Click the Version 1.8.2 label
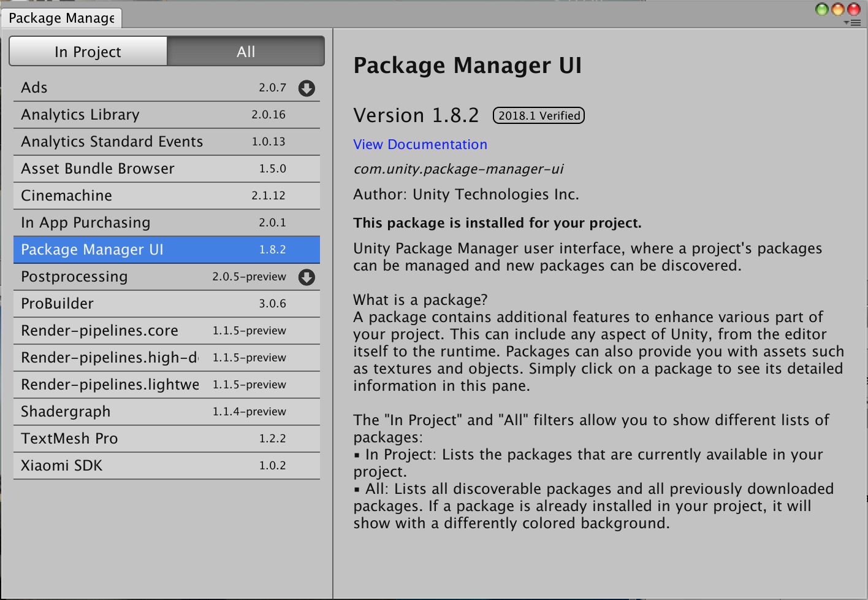This screenshot has height=600, width=868. pos(416,115)
